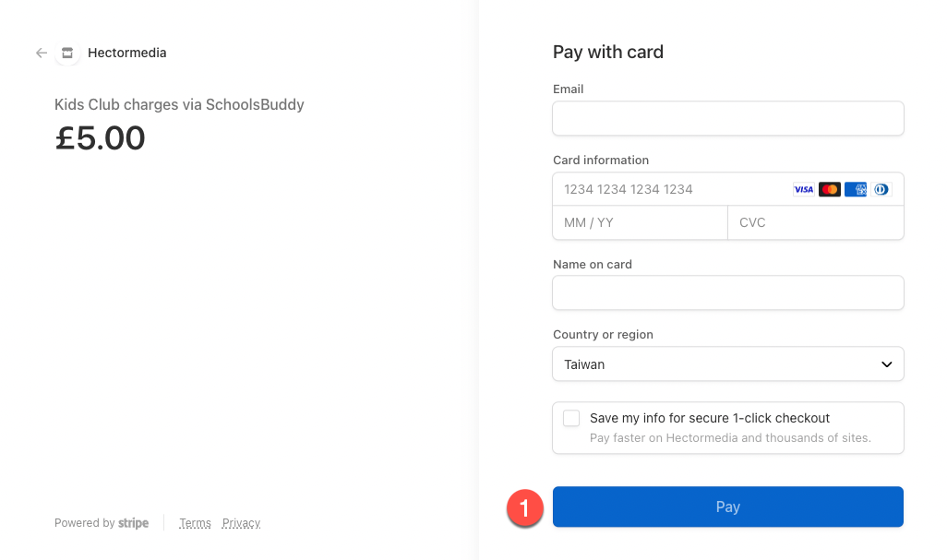Click the Mastercard logo

pos(829,189)
